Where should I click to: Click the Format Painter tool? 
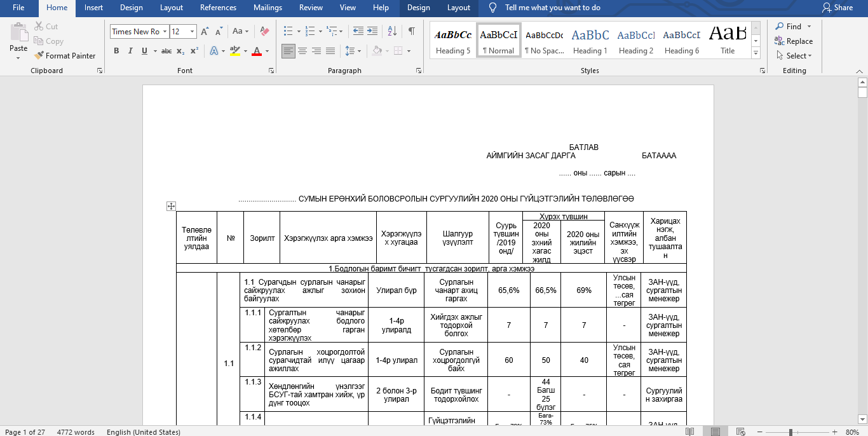(x=65, y=56)
